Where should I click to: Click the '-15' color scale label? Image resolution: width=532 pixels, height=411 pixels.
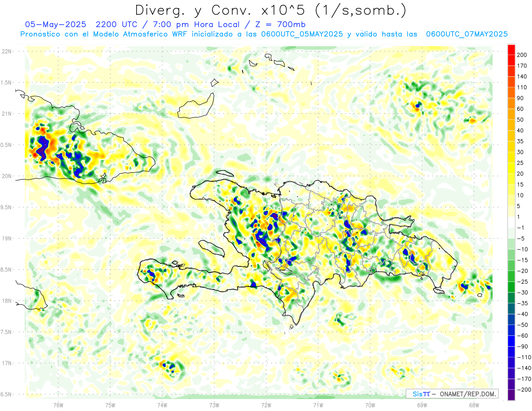(523, 260)
